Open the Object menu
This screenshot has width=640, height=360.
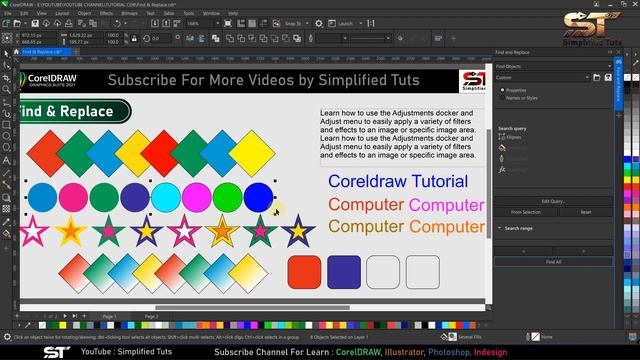84,13
